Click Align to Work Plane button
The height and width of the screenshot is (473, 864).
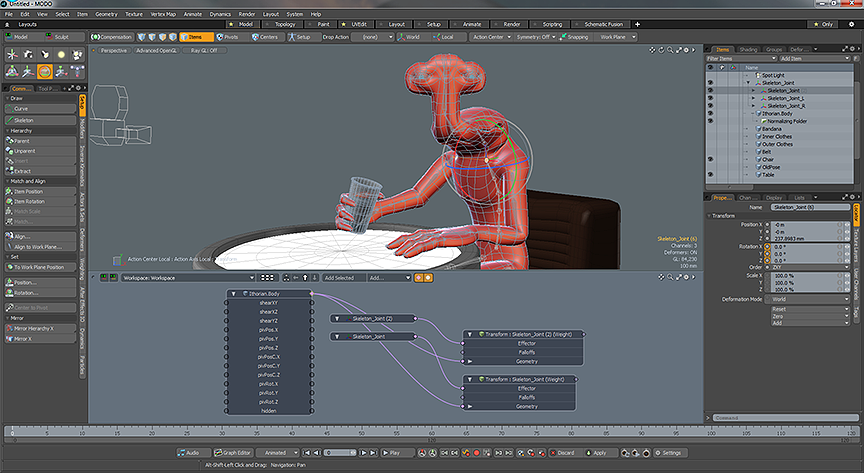(40, 246)
